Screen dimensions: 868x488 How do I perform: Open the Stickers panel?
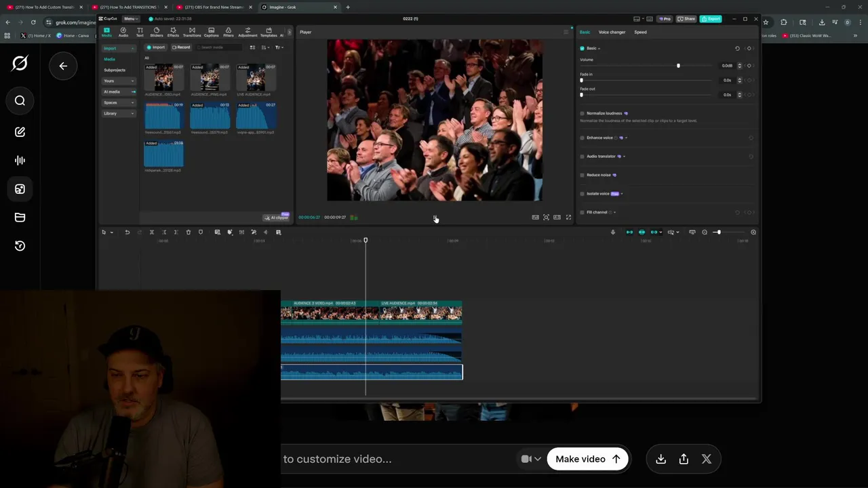click(x=157, y=32)
